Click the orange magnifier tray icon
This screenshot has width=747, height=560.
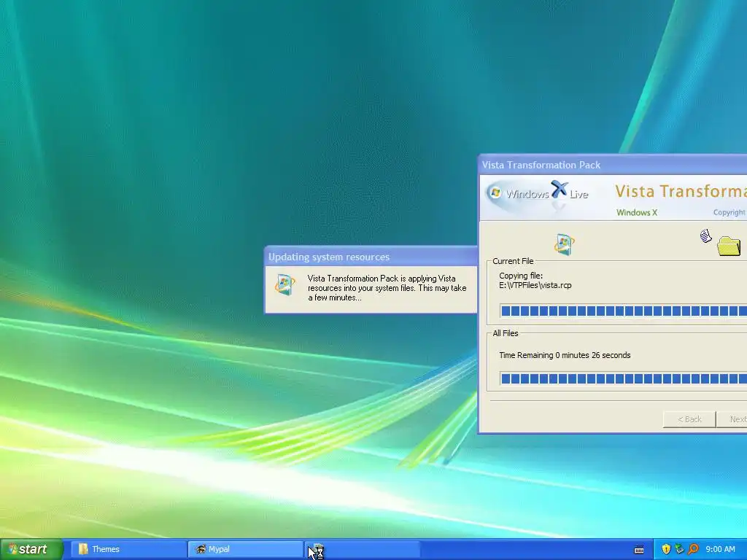(x=693, y=549)
